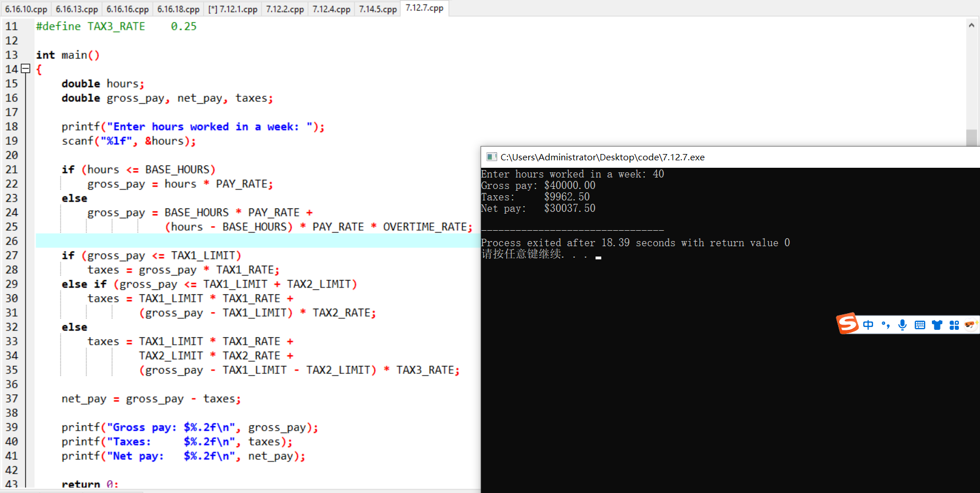Open the modified [*] 7.12.1.cpp tab

pyautogui.click(x=233, y=9)
